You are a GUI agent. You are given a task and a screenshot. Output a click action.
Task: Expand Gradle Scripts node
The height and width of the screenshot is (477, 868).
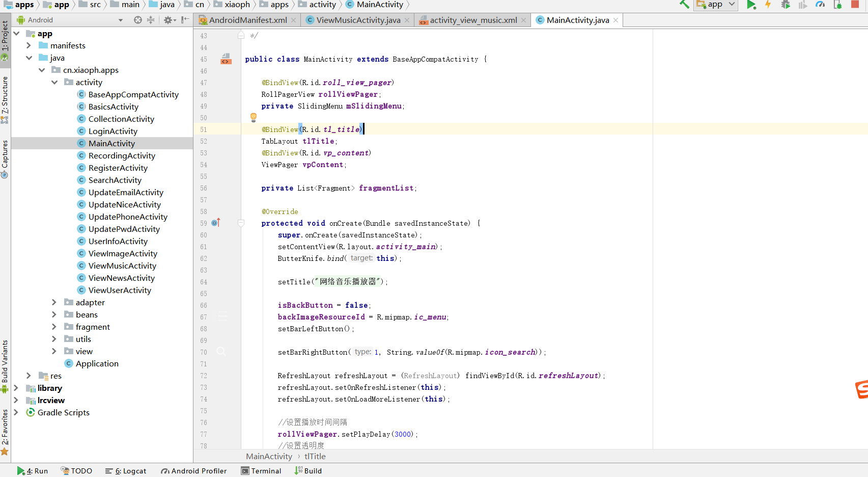[16, 413]
